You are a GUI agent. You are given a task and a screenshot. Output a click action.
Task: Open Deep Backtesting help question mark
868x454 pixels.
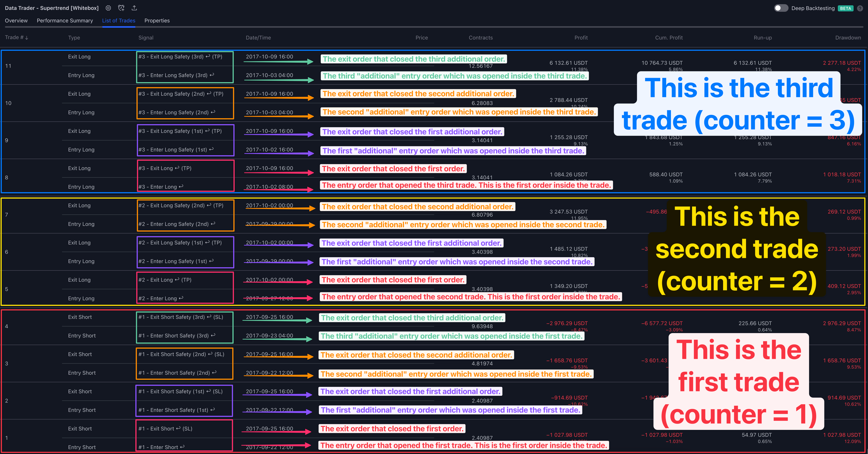(x=860, y=8)
